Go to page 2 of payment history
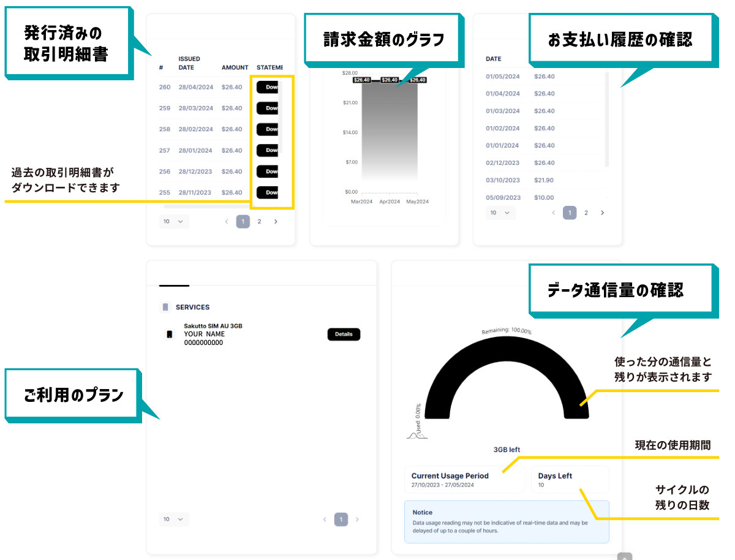The width and height of the screenshot is (735, 560). [x=586, y=213]
